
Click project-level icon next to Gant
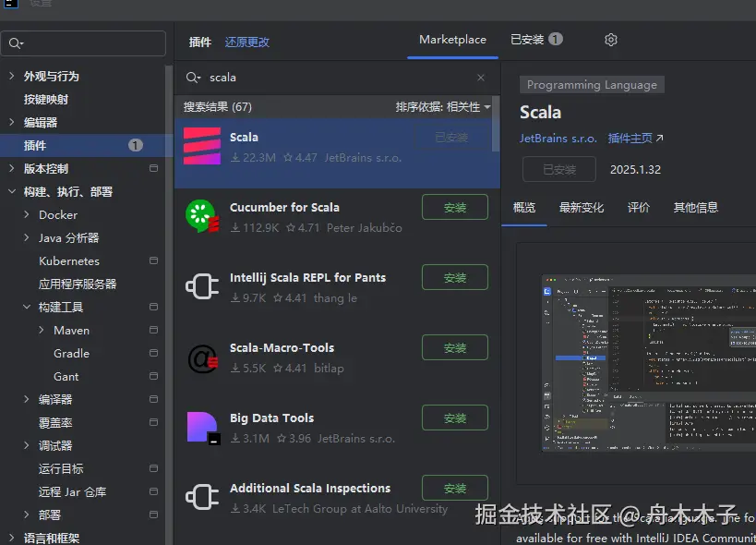coord(154,376)
